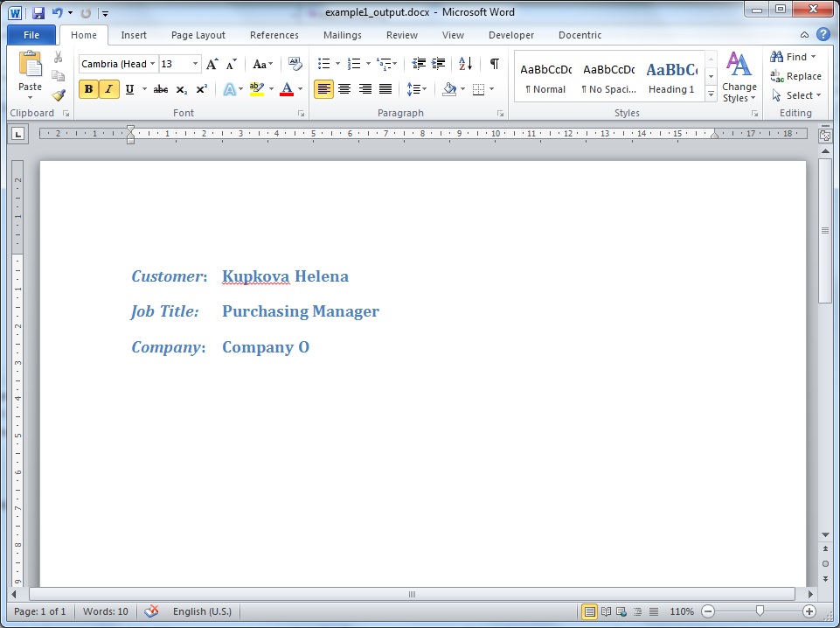This screenshot has height=628, width=840.
Task: Click the Clear Formatting icon
Action: tap(295, 64)
